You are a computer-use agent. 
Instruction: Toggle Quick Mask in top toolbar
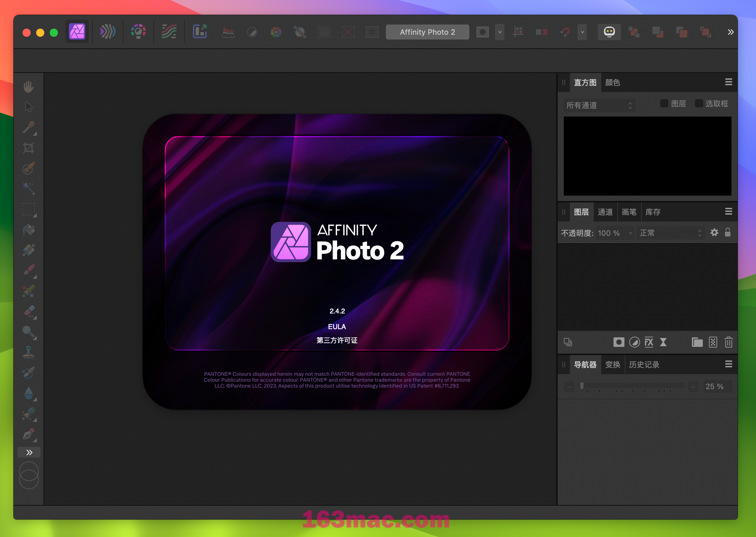tap(482, 32)
